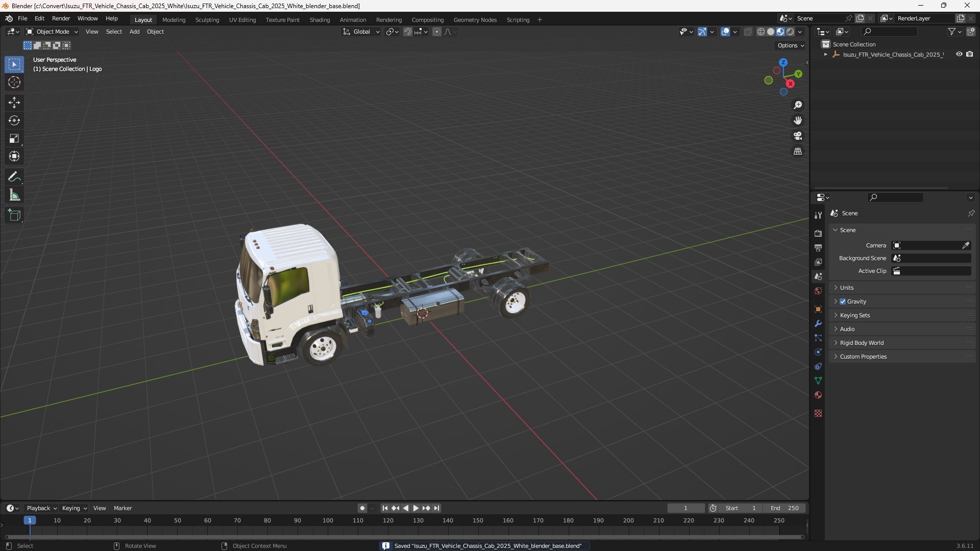Toggle show gizmos
980x551 pixels.
(702, 32)
